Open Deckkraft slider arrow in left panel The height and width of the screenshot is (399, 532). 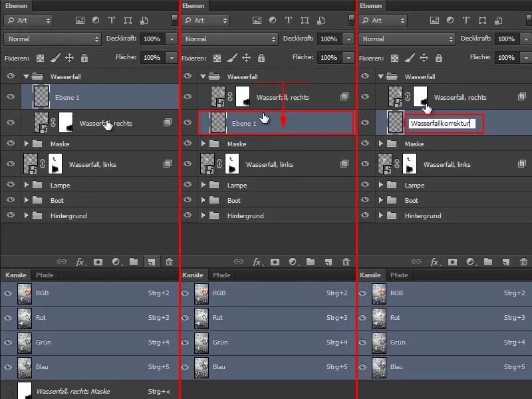pos(172,39)
